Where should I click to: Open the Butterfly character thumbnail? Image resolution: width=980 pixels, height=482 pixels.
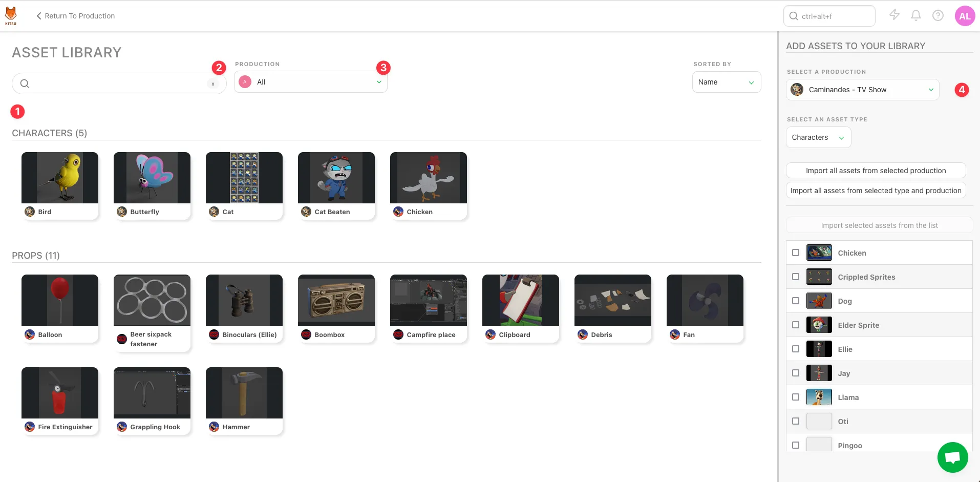152,178
